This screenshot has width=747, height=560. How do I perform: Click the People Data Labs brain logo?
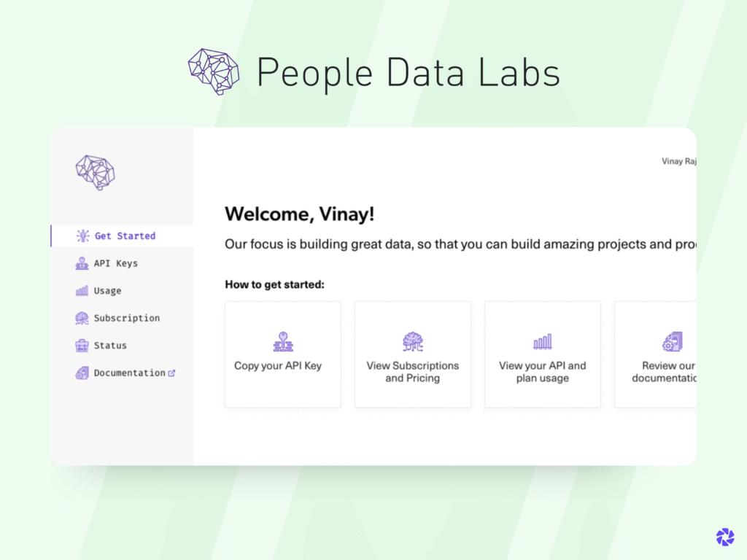tap(212, 71)
